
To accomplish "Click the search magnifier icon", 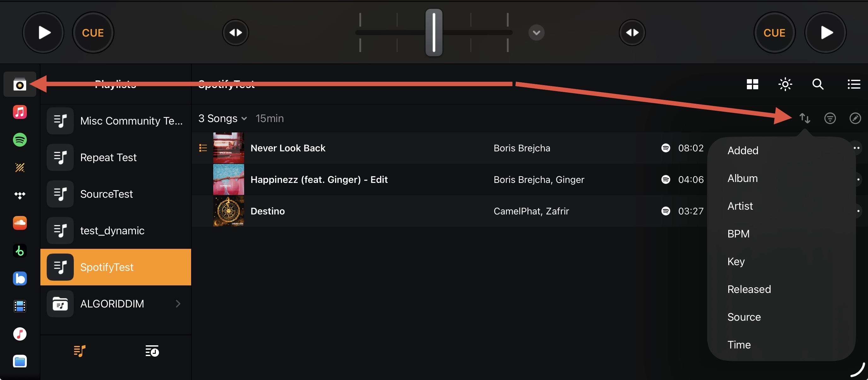I will 818,84.
